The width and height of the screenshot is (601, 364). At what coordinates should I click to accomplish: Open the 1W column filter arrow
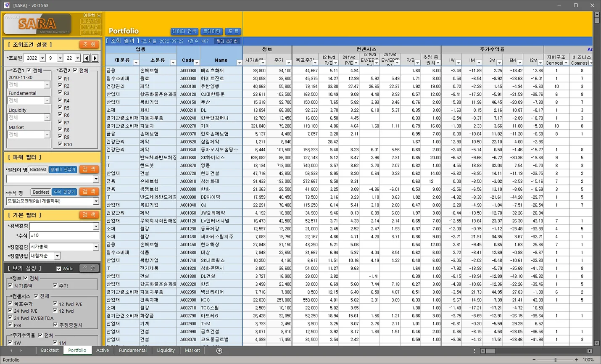click(458, 63)
